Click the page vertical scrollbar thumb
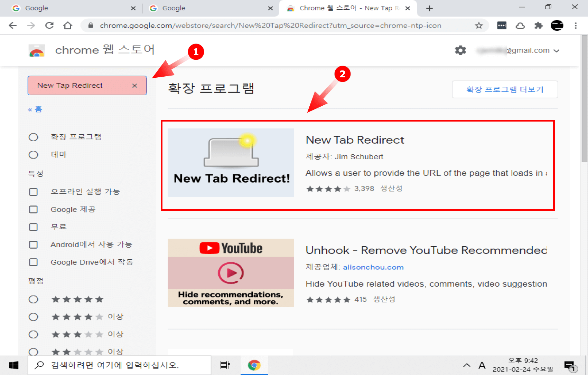588x375 pixels. [585, 99]
